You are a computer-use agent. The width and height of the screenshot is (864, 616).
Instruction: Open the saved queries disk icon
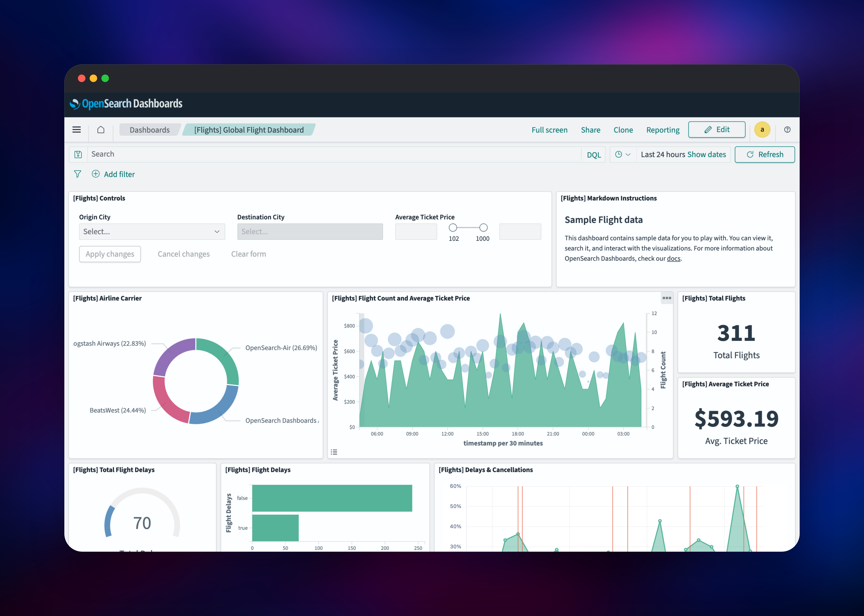point(78,154)
